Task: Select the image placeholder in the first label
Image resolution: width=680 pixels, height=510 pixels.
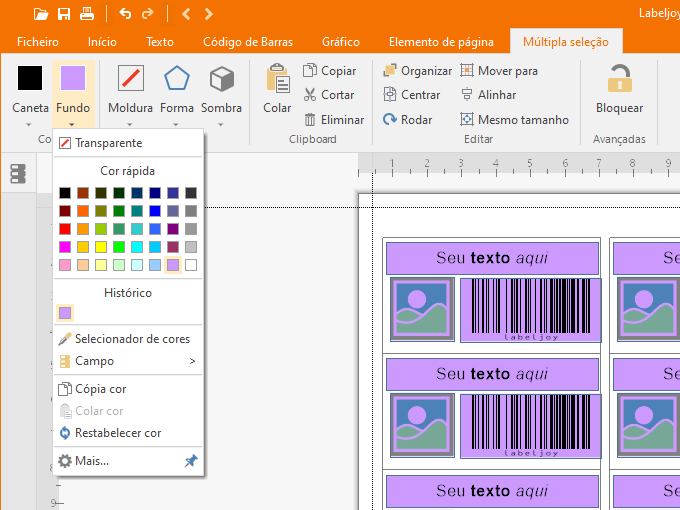Action: coord(422,309)
